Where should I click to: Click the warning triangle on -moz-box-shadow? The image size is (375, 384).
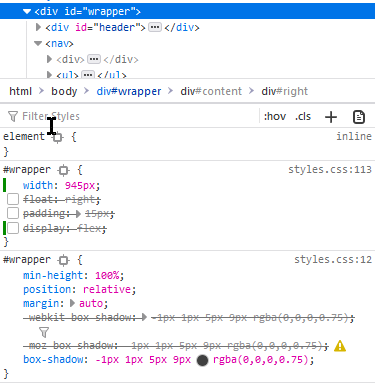[340, 346]
